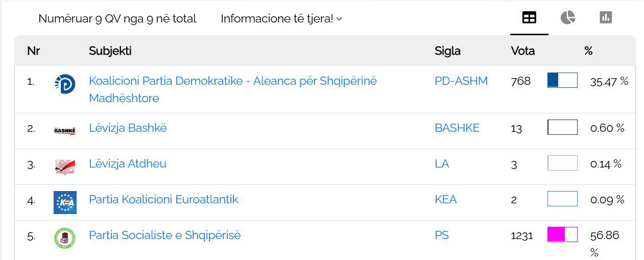Click the Lëvizja Bashkë logo
The image size is (644, 260).
click(x=65, y=131)
